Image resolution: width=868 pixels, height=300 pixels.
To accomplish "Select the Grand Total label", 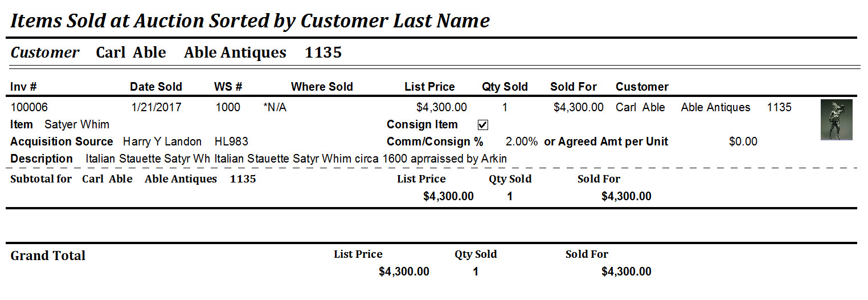I will click(48, 256).
